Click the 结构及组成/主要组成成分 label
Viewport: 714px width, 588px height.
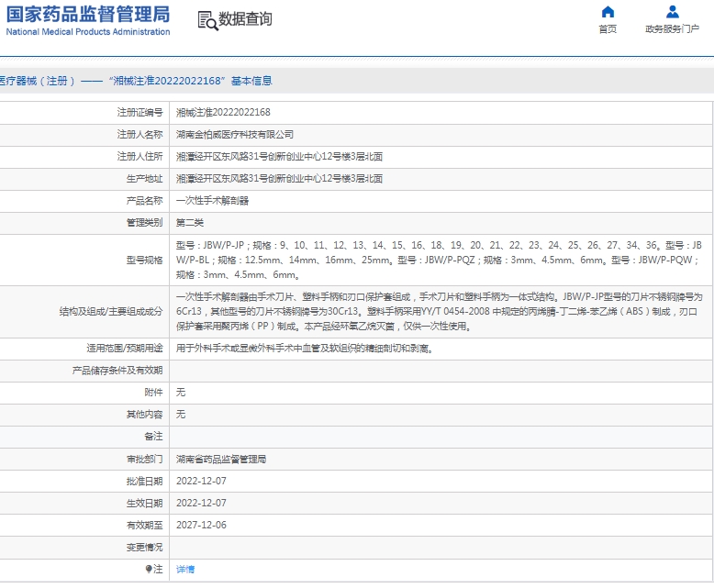111,312
